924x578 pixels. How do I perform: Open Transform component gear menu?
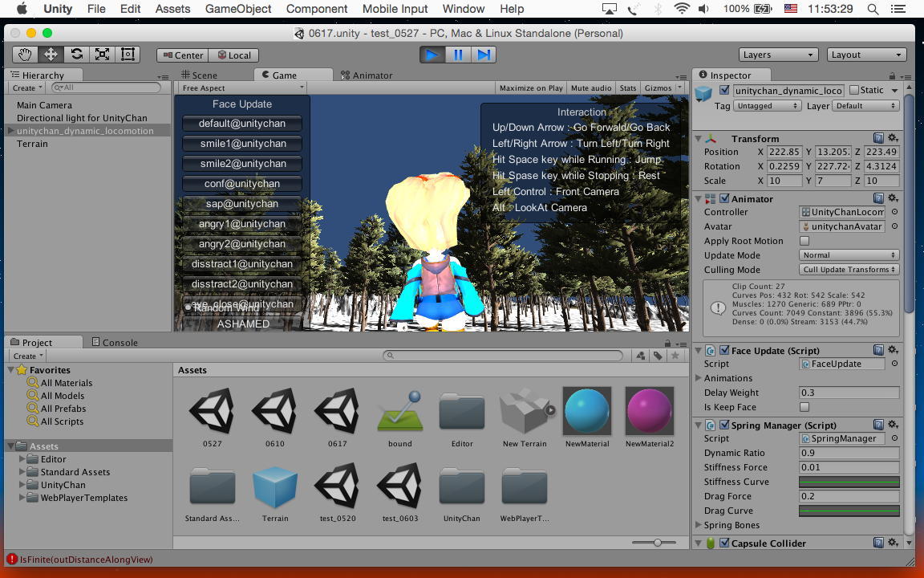(893, 138)
